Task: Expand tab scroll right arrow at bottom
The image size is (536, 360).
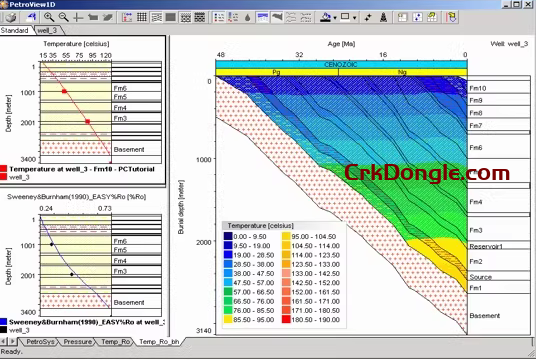Action: coord(13,341)
